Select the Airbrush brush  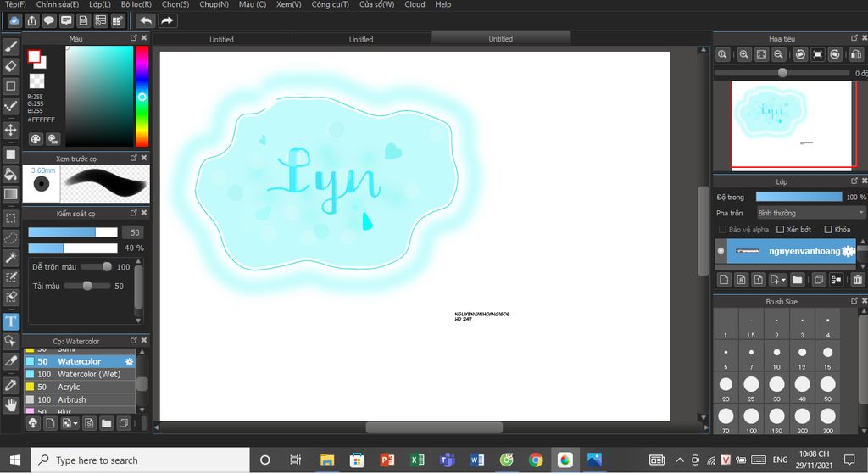pyautogui.click(x=80, y=399)
